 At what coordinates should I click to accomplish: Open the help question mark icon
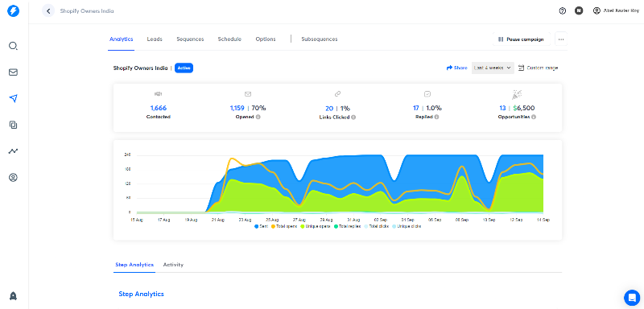point(563,11)
